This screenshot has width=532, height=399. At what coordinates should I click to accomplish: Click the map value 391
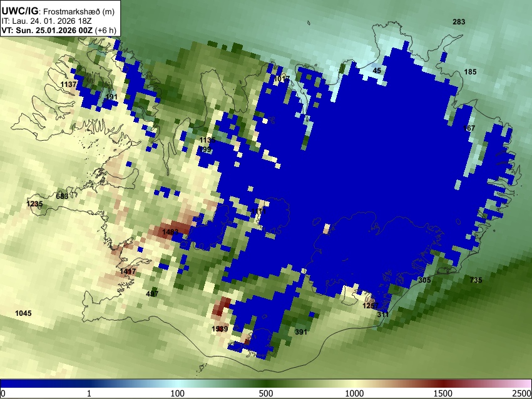pos(300,332)
